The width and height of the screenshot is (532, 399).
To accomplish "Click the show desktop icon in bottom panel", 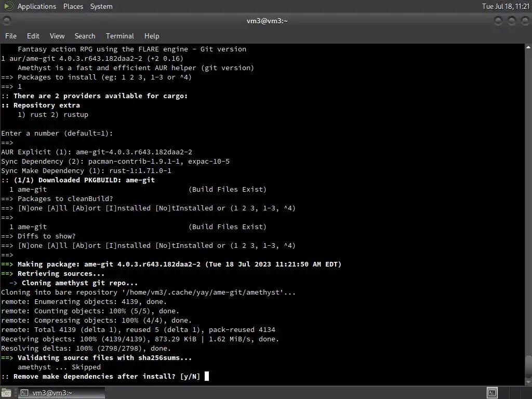I will coord(6,393).
